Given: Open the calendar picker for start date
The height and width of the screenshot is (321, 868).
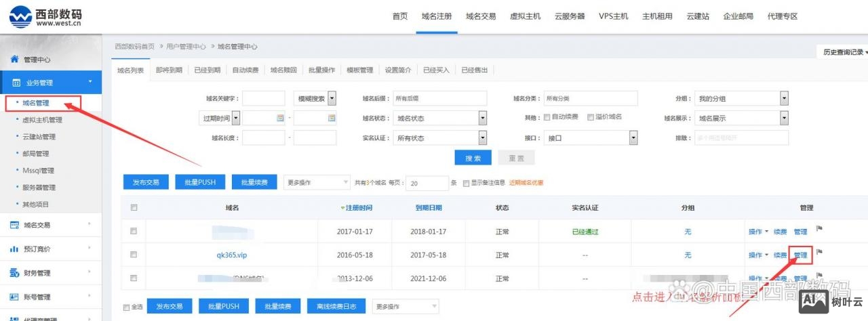Looking at the screenshot, I should click(x=279, y=118).
